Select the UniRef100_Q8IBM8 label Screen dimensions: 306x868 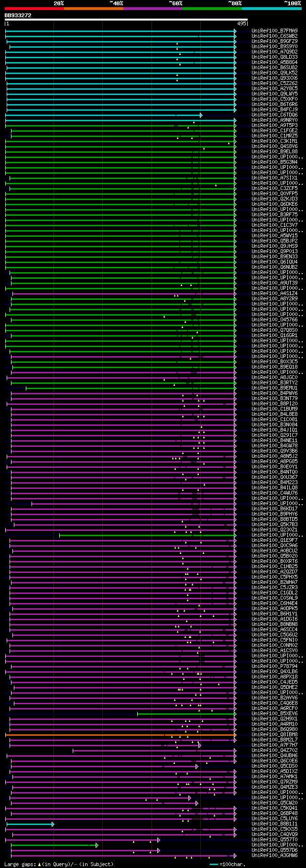(x=274, y=734)
